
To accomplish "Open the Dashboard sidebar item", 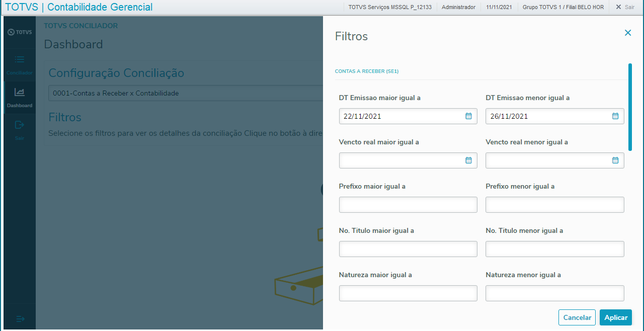I will click(x=20, y=98).
